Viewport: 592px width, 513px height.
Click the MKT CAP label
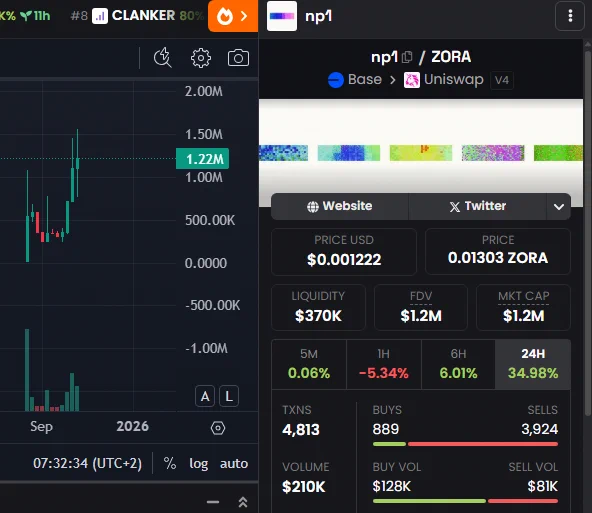pos(523,296)
